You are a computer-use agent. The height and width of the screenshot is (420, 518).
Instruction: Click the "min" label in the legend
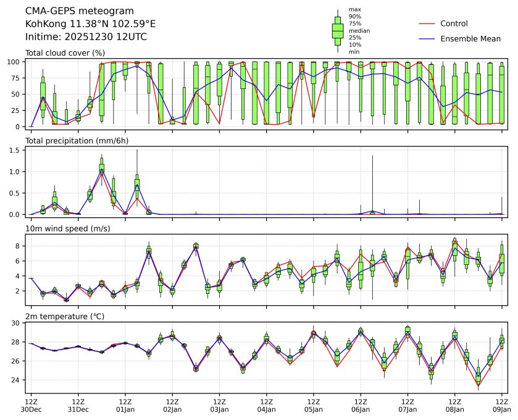pos(354,51)
